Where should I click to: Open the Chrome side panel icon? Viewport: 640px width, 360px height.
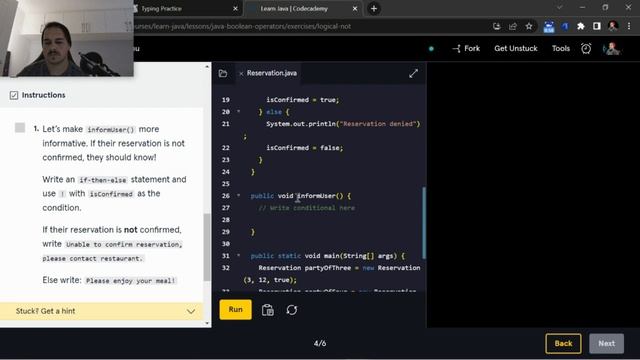coord(597,27)
